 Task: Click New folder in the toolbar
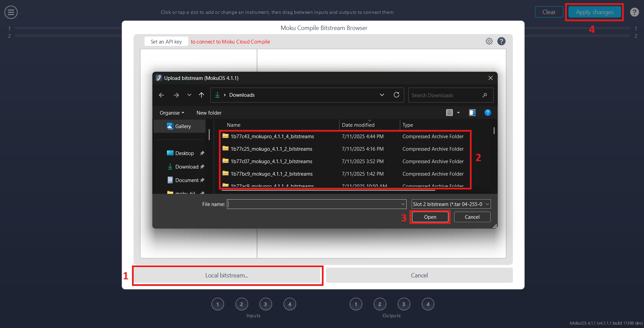209,113
